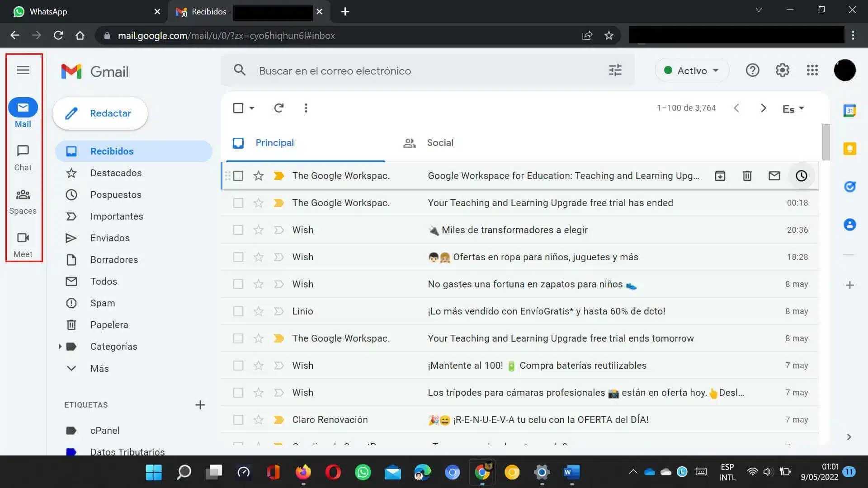Viewport: 868px width, 488px height.
Task: Expand the Categorías label tree
Action: point(60,347)
